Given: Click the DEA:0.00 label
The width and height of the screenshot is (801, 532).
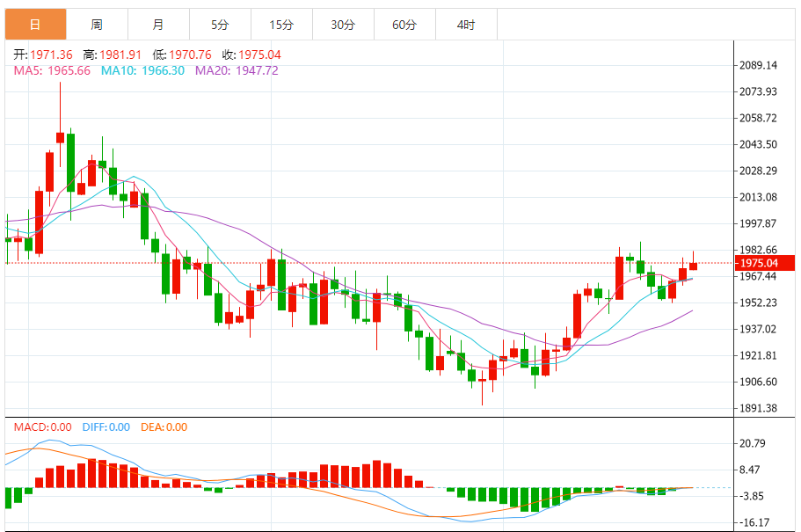Looking at the screenshot, I should [164, 427].
